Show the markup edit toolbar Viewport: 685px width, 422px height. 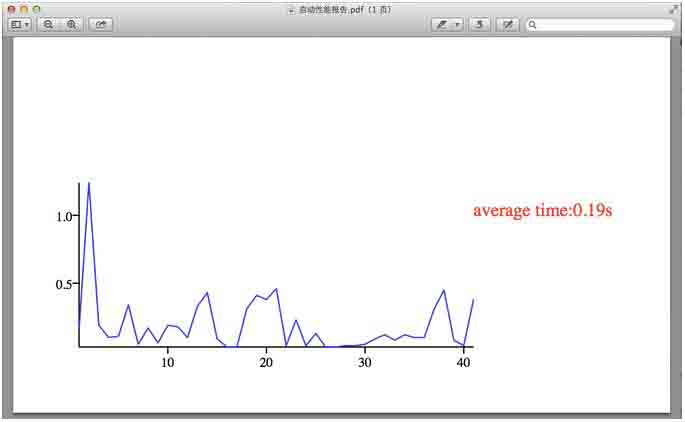(x=508, y=24)
